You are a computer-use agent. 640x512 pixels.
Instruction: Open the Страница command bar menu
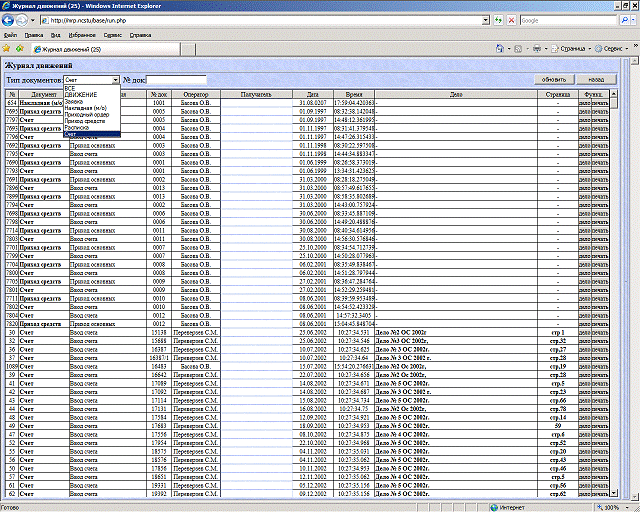(574, 48)
